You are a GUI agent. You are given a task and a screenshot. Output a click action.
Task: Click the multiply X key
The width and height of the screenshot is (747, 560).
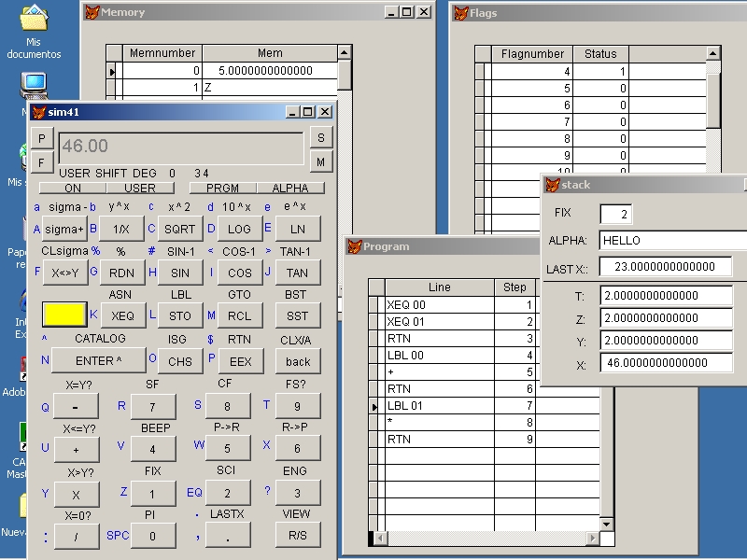click(77, 495)
